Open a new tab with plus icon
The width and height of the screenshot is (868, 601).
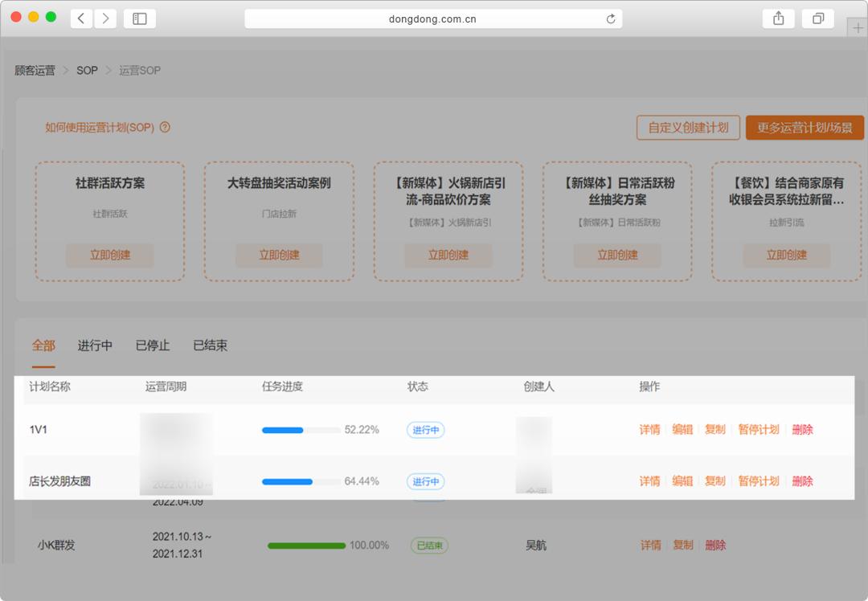click(858, 27)
